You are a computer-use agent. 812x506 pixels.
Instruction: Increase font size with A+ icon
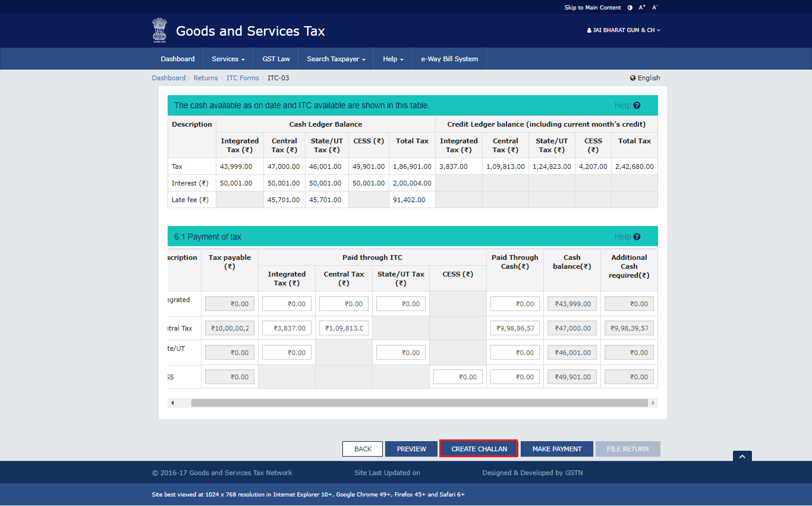pos(642,8)
